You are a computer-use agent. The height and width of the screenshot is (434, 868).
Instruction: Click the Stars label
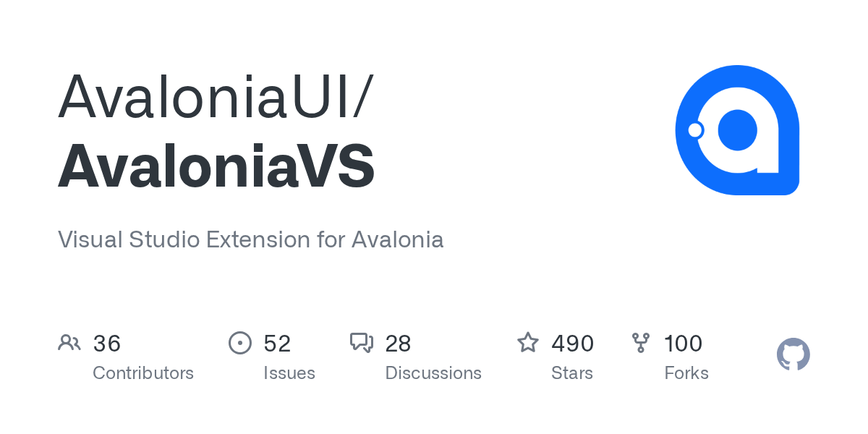pyautogui.click(x=572, y=373)
